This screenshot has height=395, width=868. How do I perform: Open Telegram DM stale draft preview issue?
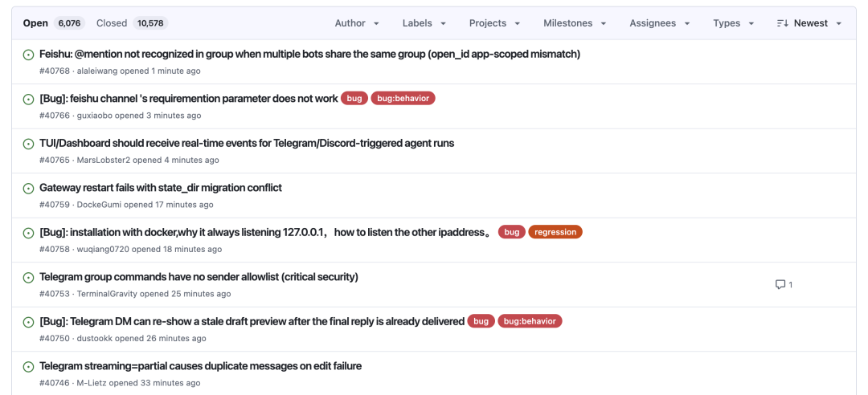(x=252, y=321)
